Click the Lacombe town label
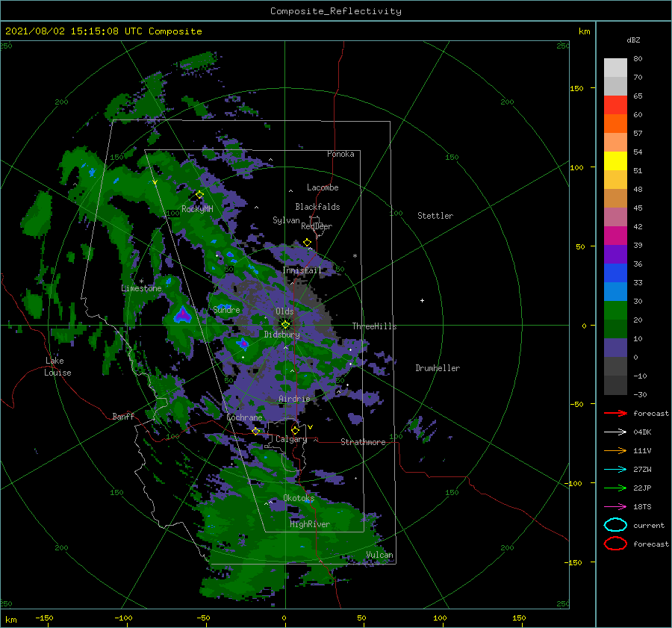Image resolution: width=672 pixels, height=628 pixels. 323,187
